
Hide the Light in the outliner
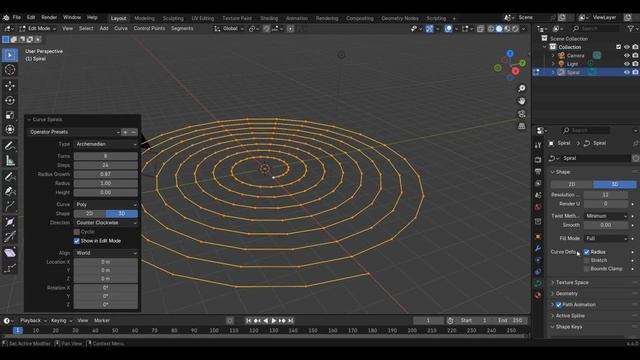(627, 64)
